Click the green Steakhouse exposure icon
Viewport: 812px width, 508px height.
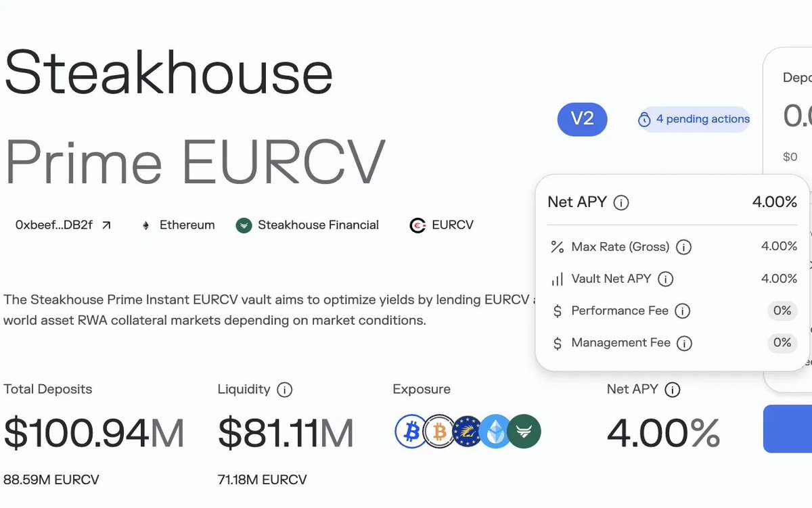(524, 432)
